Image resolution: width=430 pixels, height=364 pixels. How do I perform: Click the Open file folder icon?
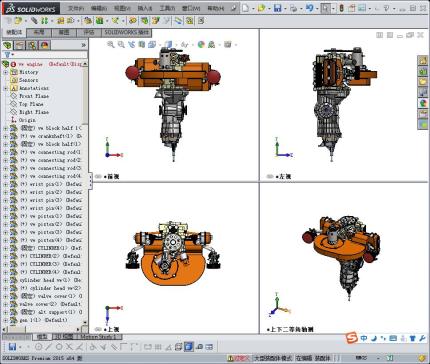tap(262, 8)
